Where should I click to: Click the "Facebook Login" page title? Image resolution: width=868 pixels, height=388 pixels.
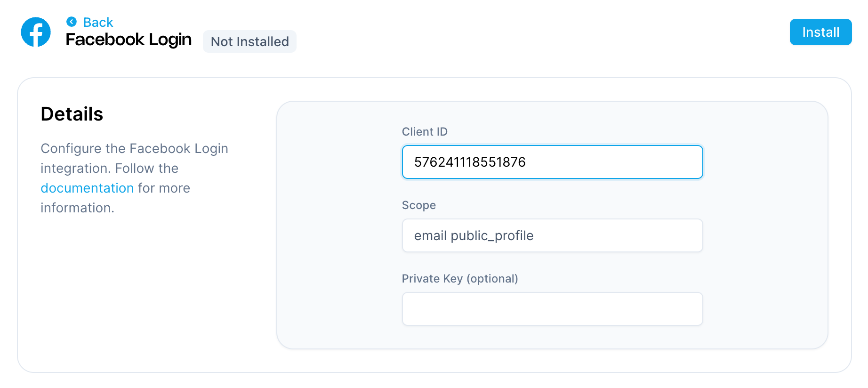coord(128,40)
